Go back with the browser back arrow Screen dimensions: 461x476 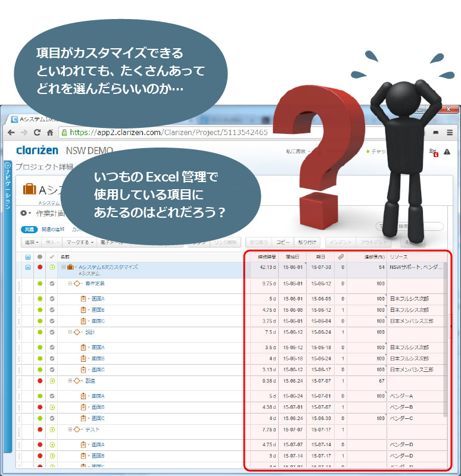point(11,133)
